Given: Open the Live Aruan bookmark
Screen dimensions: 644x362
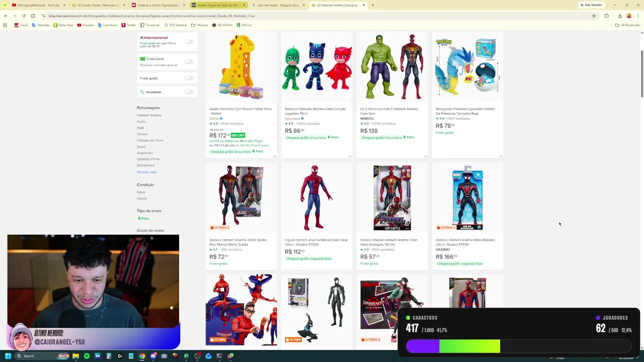Looking at the screenshot, I should [107, 25].
